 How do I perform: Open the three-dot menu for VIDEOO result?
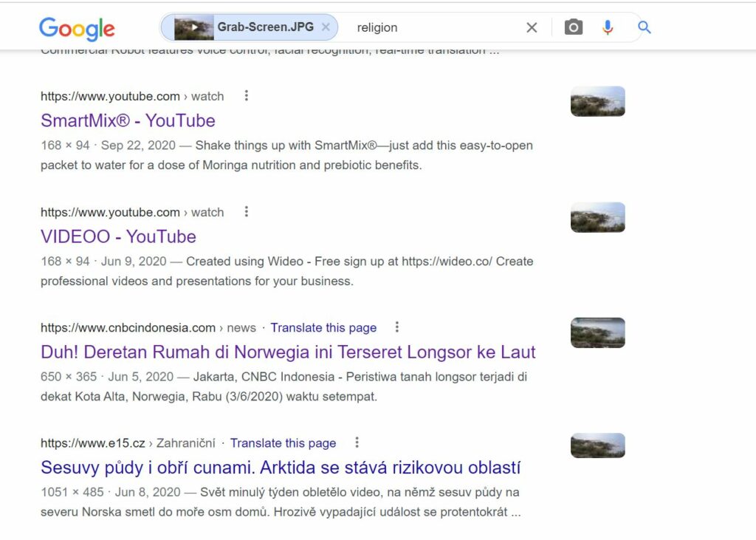coord(247,211)
